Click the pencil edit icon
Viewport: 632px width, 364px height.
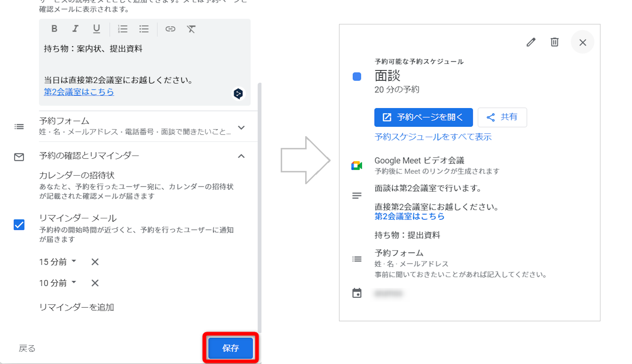click(531, 42)
